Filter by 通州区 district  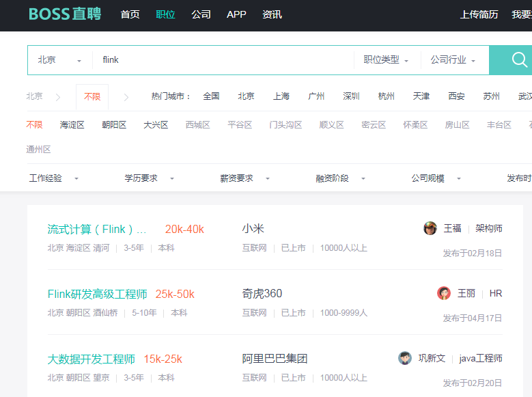point(38,150)
